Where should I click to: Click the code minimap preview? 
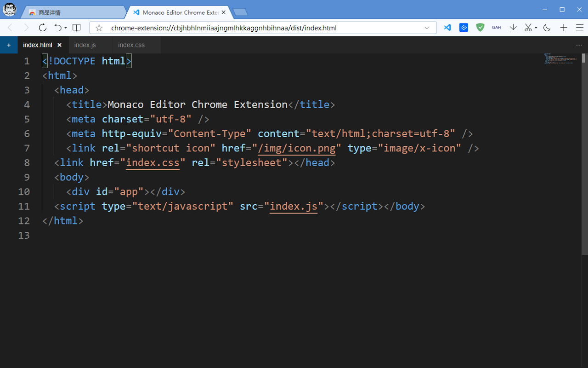[x=560, y=59]
